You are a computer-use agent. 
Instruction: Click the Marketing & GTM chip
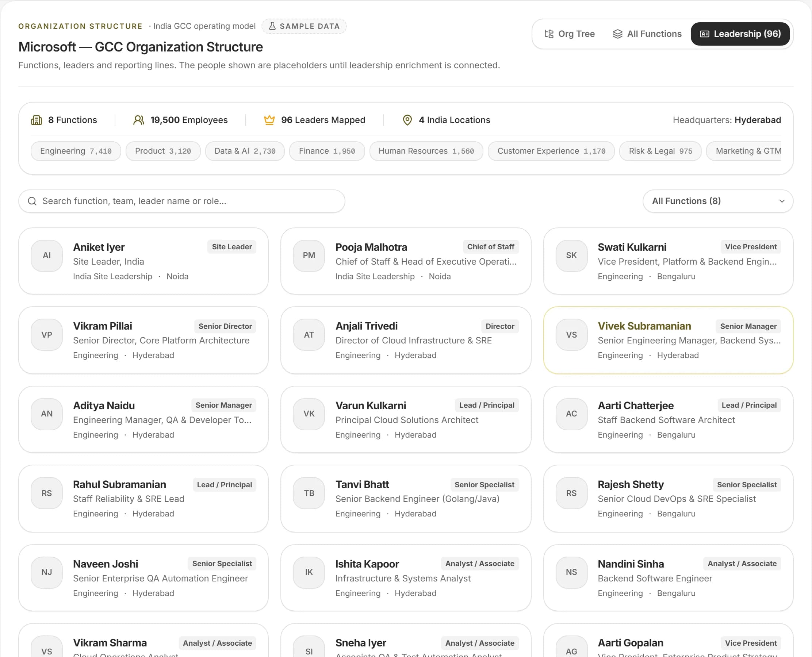coord(744,151)
